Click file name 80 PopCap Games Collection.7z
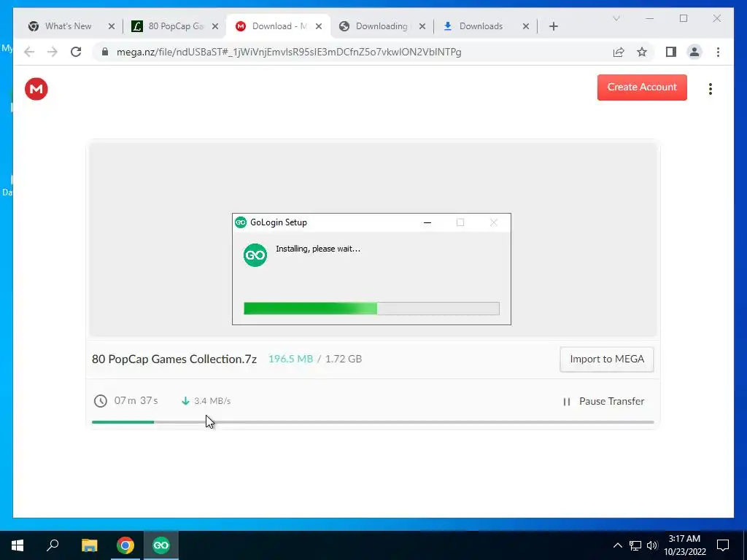Screen dimensions: 747x560 point(174,359)
